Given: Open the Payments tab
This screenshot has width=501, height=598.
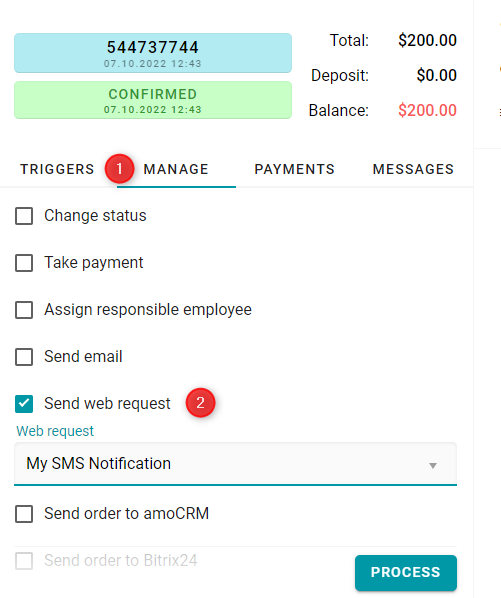Looking at the screenshot, I should point(295,169).
